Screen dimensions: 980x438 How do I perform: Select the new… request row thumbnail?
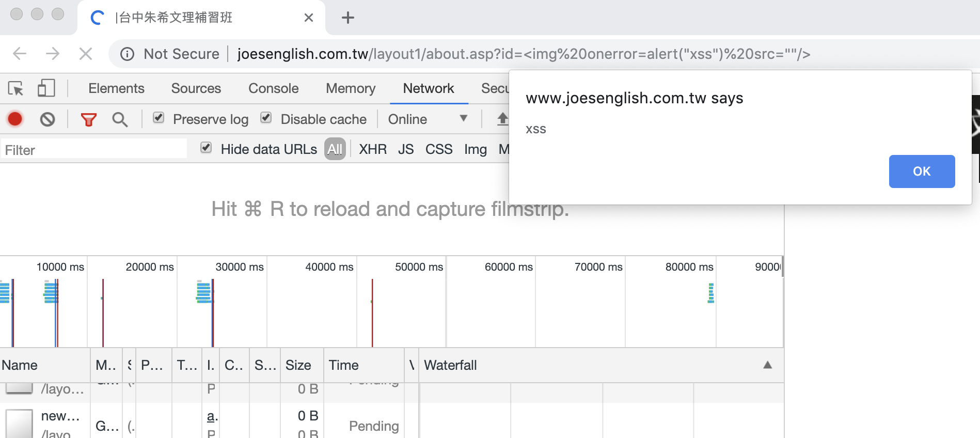(19, 424)
